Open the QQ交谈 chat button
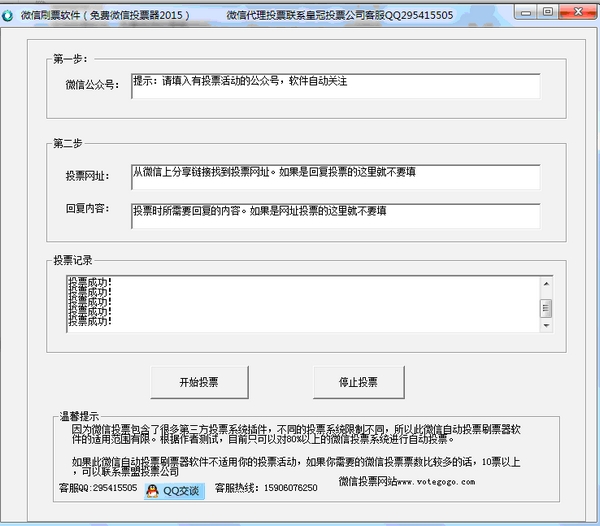The height and width of the screenshot is (526, 600). 173,491
